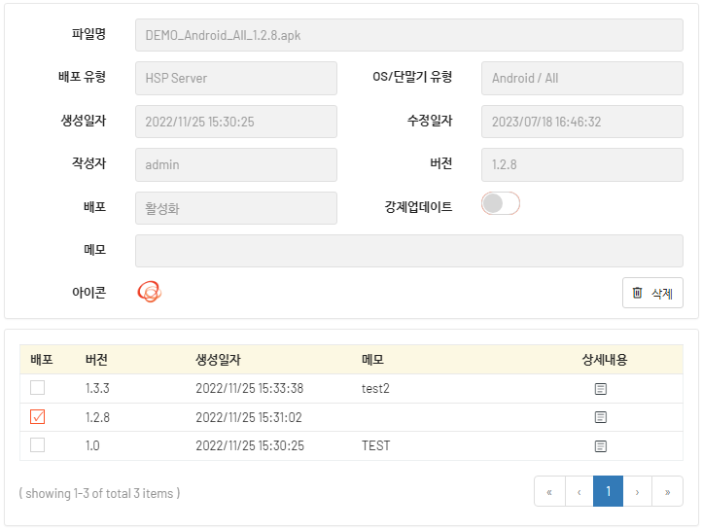Click the 파일명 field with the apk name
702x530 pixels.
(x=409, y=35)
